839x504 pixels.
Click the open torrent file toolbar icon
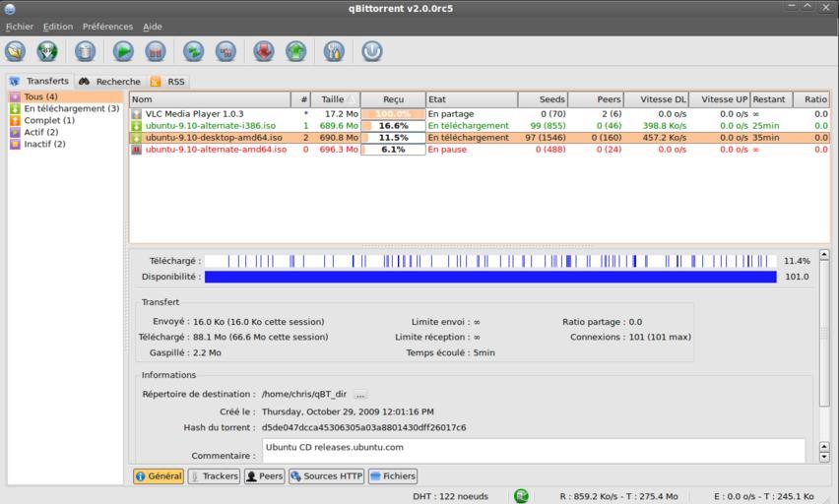(15, 51)
